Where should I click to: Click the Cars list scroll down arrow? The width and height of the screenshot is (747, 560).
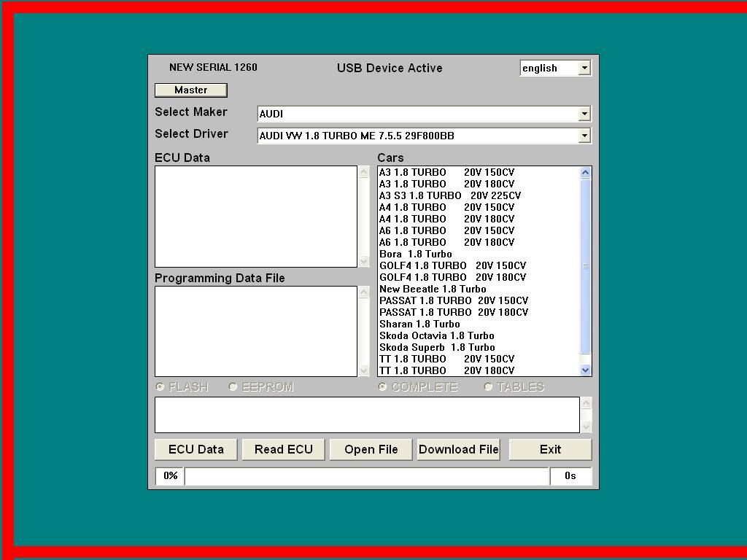[586, 370]
